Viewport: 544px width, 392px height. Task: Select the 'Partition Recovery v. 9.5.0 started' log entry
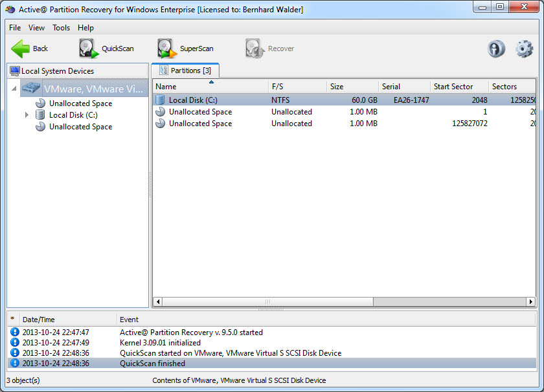tap(272, 332)
